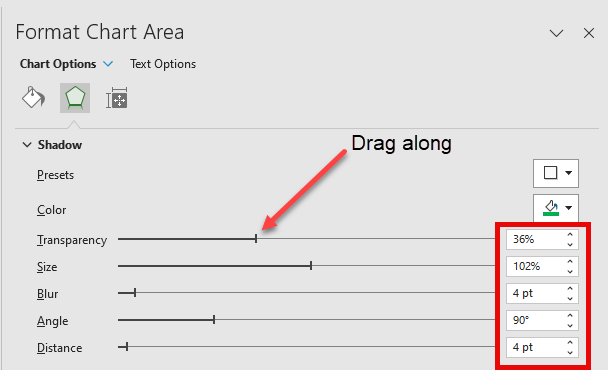Increase Transparency value with up arrow
608x370 pixels.
coord(570,235)
